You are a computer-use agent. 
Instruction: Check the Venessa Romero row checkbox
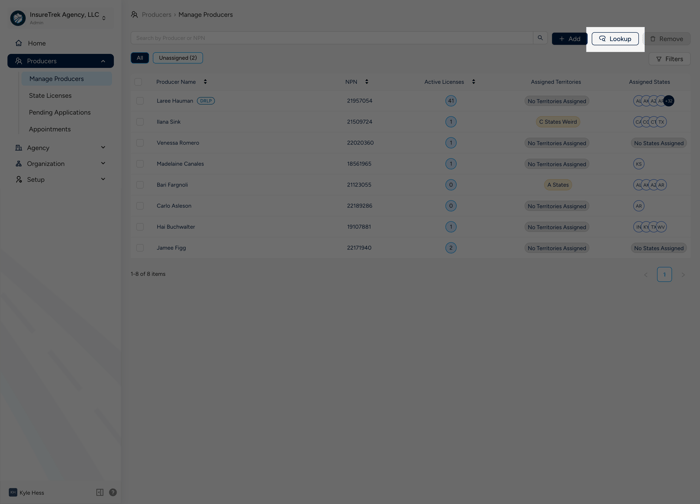tap(140, 143)
